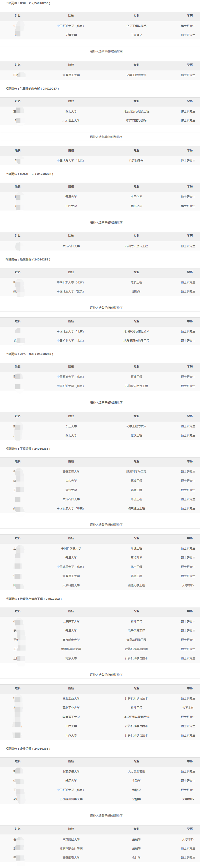200x868 pixels.
Task: Click the 工程管理 (24010261) position heading
Action: point(28,448)
